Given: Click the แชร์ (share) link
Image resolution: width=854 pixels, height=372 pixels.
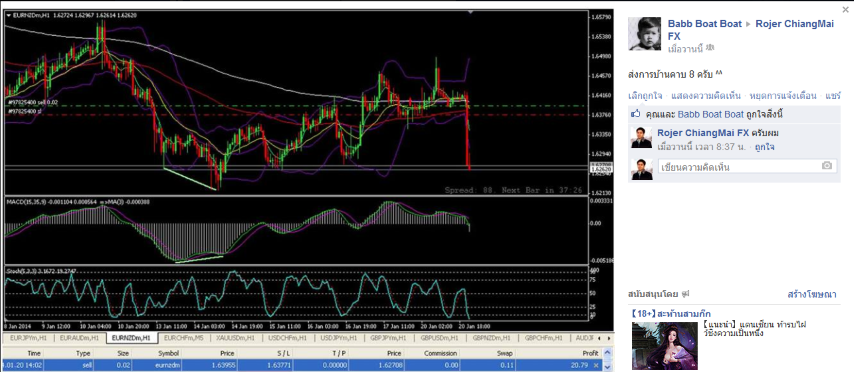Looking at the screenshot, I should [833, 96].
